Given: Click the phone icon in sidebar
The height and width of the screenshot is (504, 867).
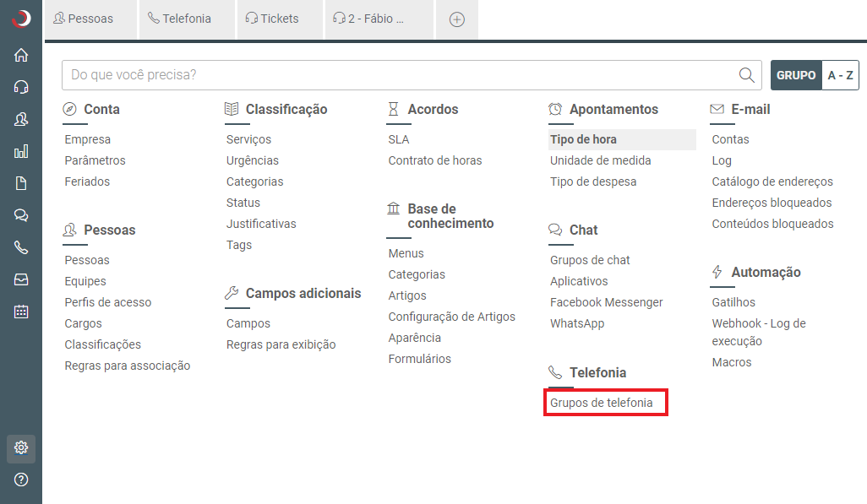Looking at the screenshot, I should [x=21, y=247].
